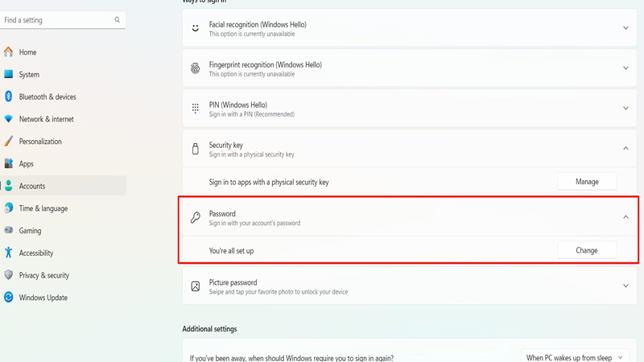Screen dimensions: 644x362
Task: Click the Accessibility figure icon
Action: tap(9, 253)
